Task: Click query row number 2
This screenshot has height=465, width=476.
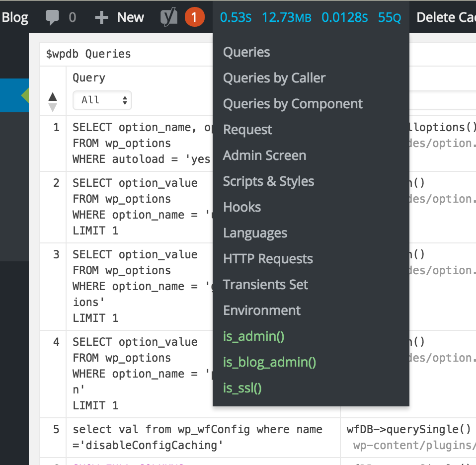Action: 56,183
